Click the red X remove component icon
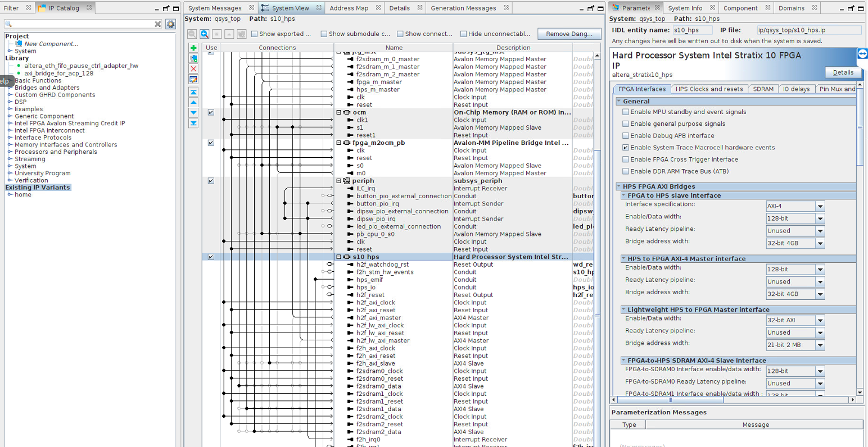Screen dimensions: 868x447 [193, 69]
